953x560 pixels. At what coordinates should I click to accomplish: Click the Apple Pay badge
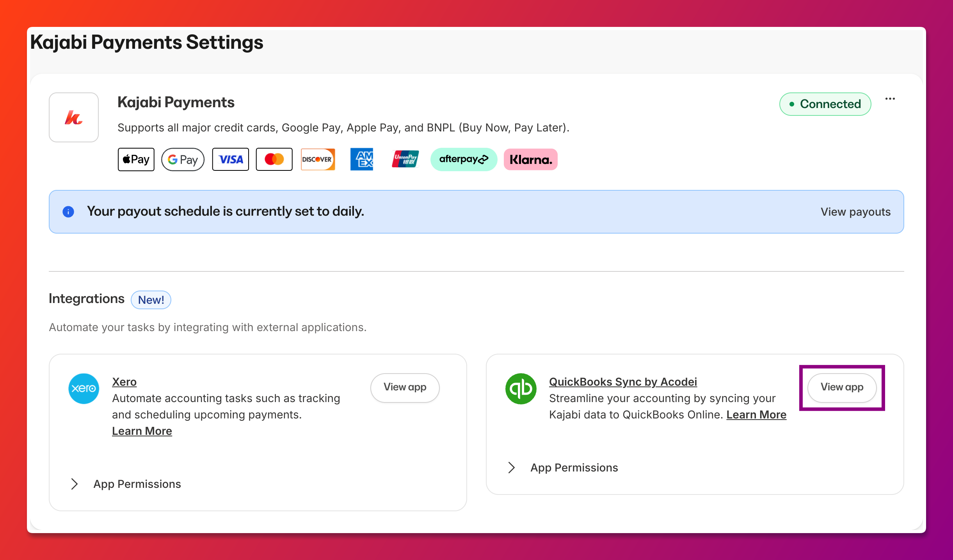tap(136, 159)
